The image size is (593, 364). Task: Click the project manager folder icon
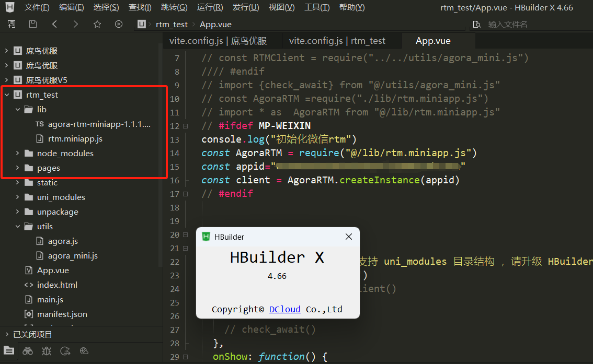point(9,351)
